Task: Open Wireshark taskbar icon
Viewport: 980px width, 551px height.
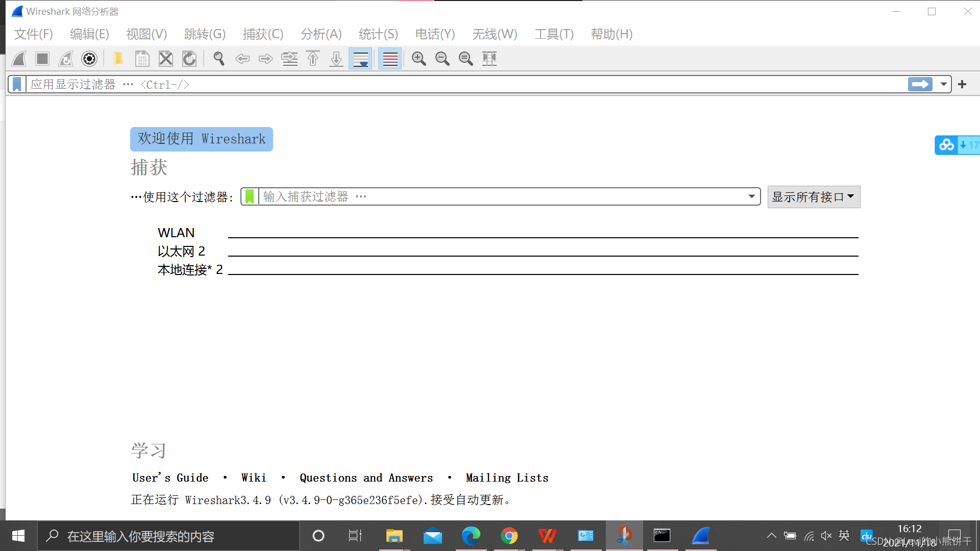Action: pyautogui.click(x=701, y=536)
